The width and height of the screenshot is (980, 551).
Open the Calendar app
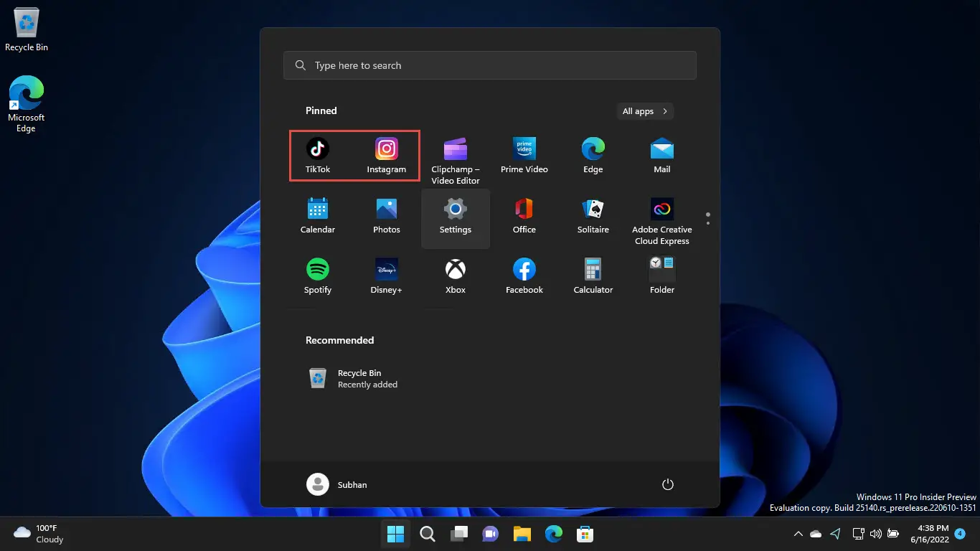point(318,216)
